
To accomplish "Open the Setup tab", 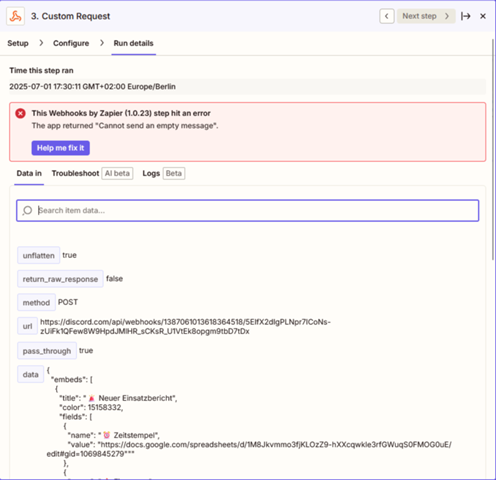I will (x=18, y=43).
